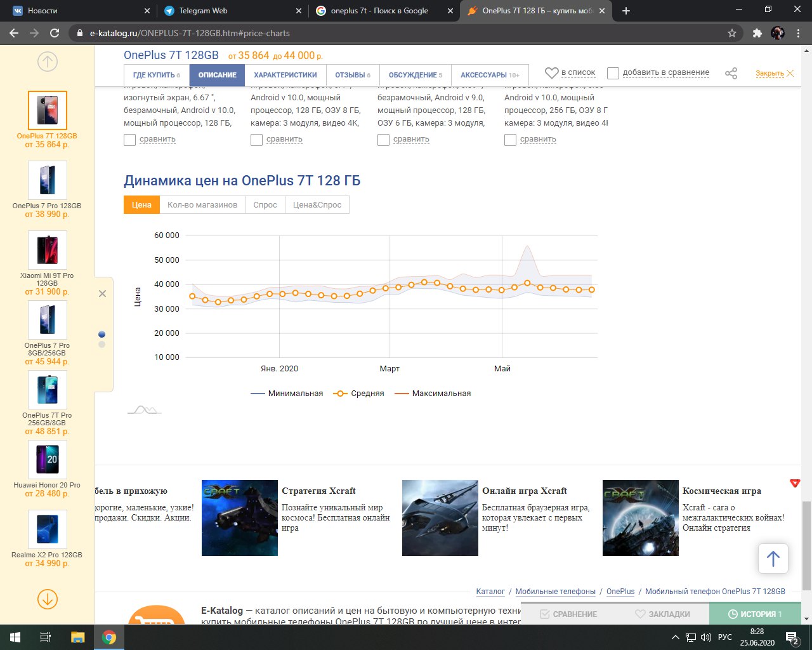
Task: Open Каталог breadcrumb link
Action: [490, 592]
